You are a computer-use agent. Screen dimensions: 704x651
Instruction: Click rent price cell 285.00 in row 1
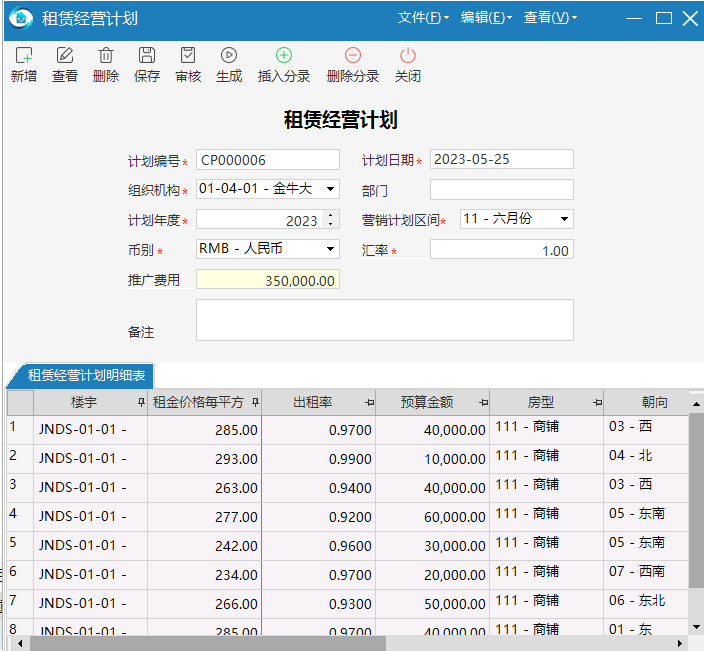[204, 430]
